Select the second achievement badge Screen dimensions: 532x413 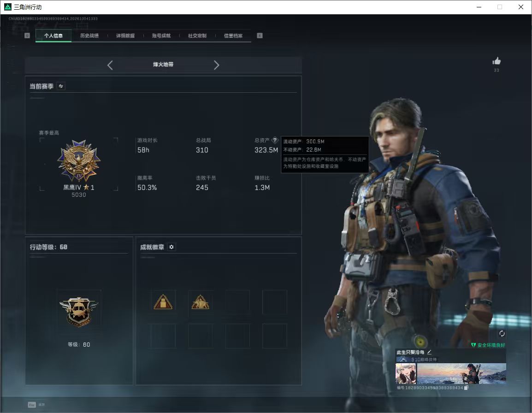201,302
